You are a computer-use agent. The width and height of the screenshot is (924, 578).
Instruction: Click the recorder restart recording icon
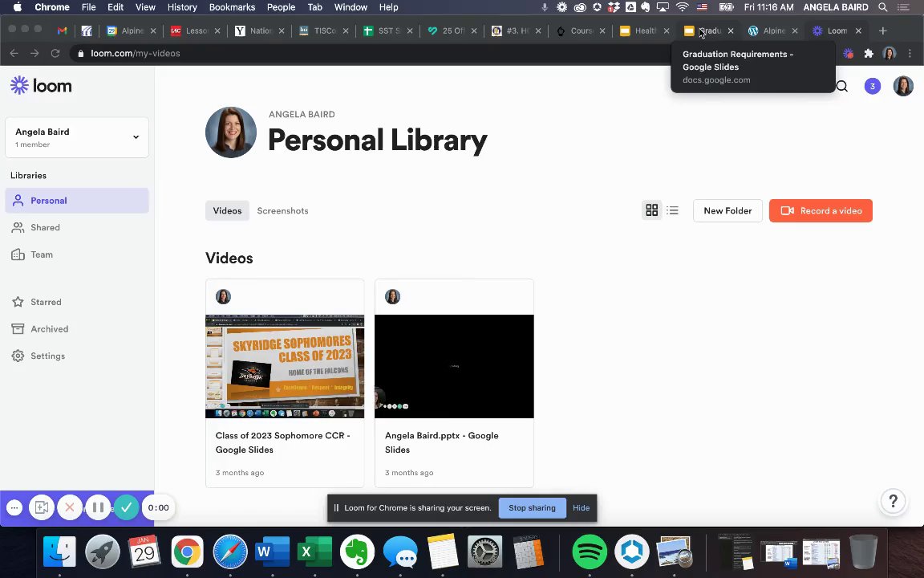(x=41, y=507)
